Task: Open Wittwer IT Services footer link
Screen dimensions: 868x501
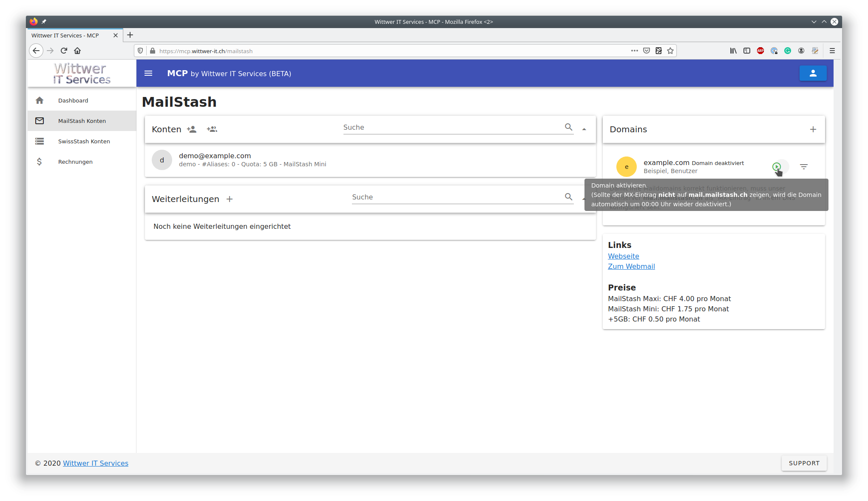Action: 96,463
